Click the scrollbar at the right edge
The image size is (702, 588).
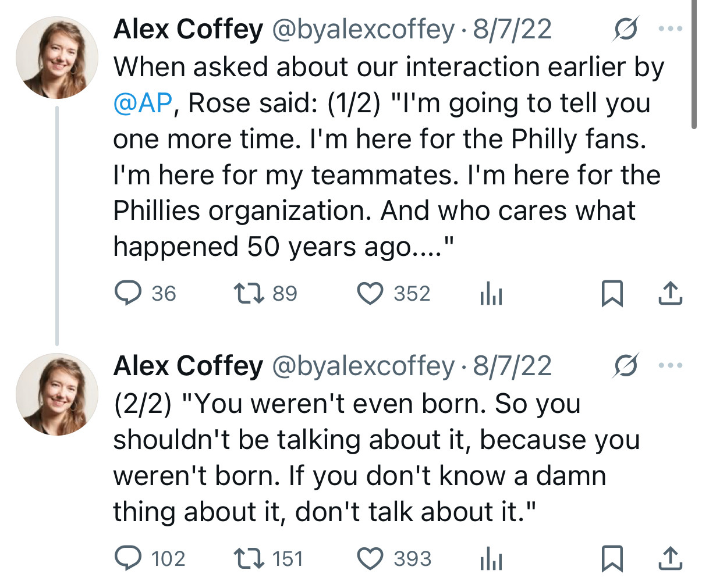pyautogui.click(x=694, y=64)
